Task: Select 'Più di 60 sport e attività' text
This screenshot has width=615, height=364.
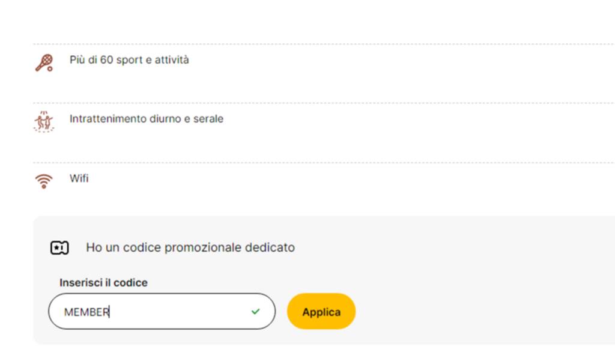Action: [x=129, y=60]
